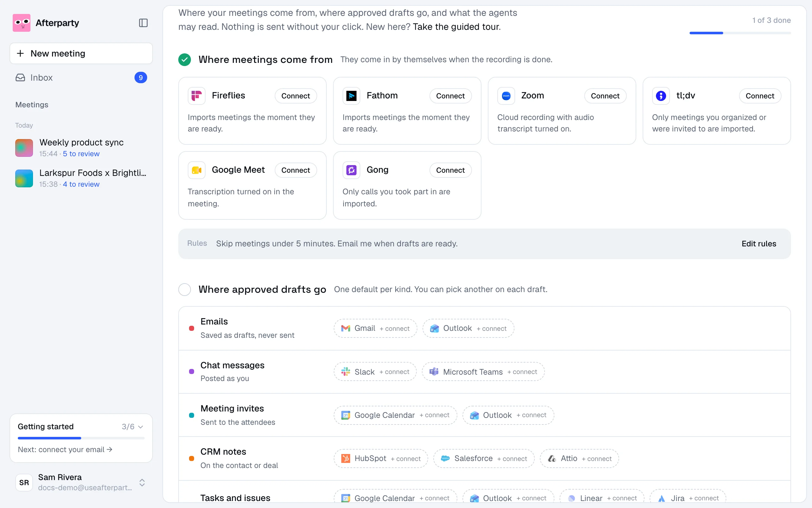The height and width of the screenshot is (508, 812).
Task: Connect Slack for Chat messages
Action: tap(375, 371)
